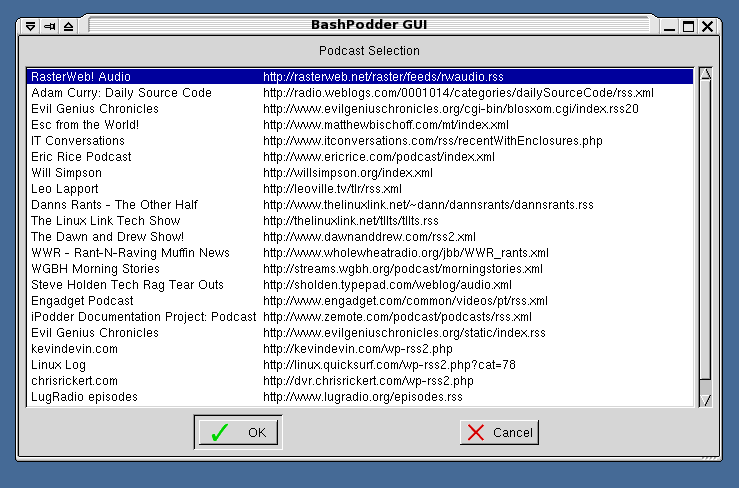The width and height of the screenshot is (739, 488).
Task: Maximize the BashPodder GUI window
Action: pos(688,26)
